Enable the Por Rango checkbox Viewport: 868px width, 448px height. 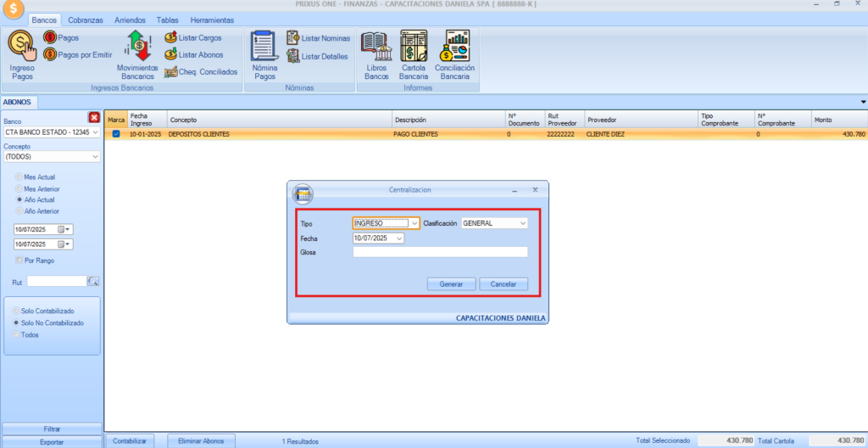coord(19,260)
